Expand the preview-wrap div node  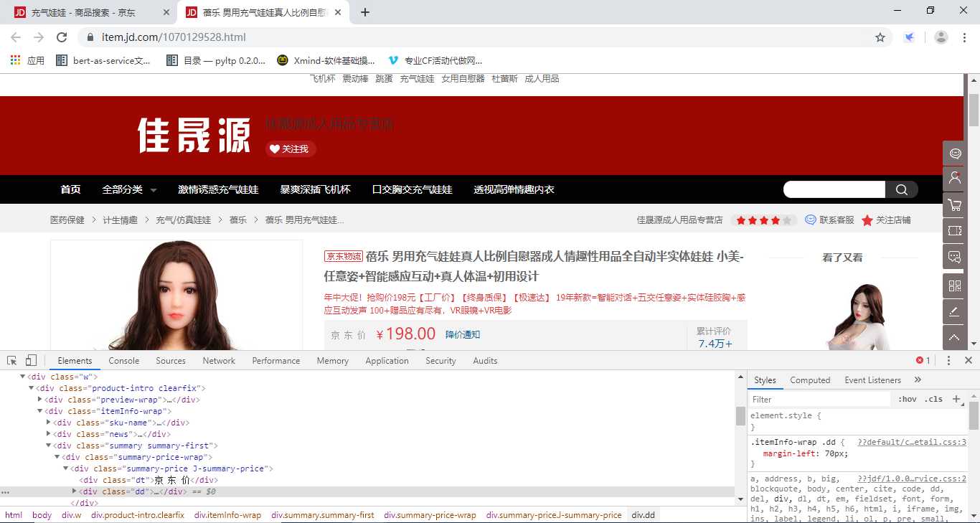(40, 400)
